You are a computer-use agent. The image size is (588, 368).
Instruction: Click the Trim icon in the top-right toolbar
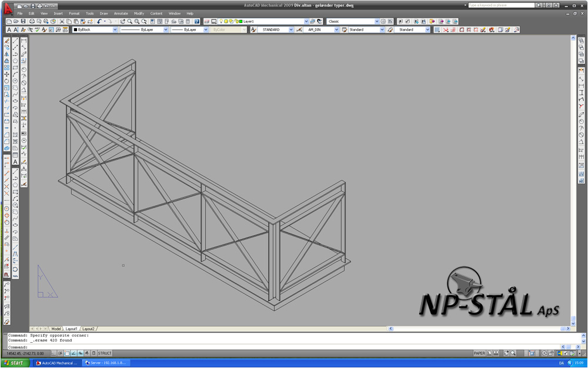(x=446, y=29)
